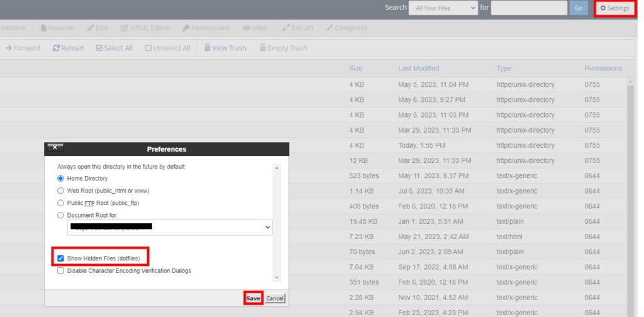Reload the file listing
Image resolution: width=644 pixels, height=317 pixels.
tap(68, 48)
